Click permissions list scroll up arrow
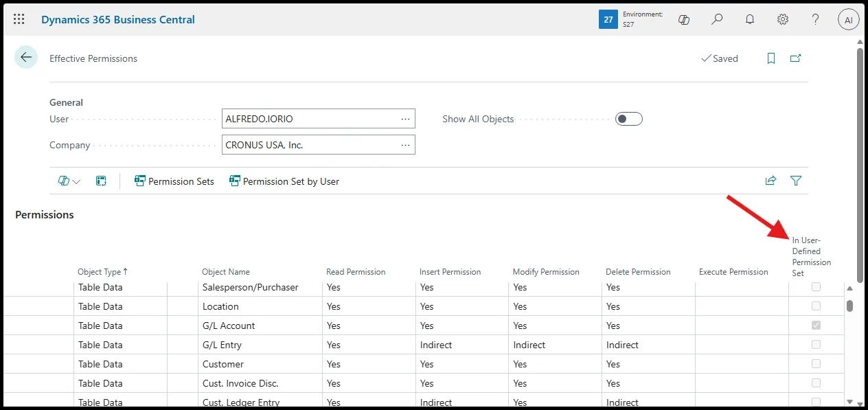The width and height of the screenshot is (868, 410). pyautogui.click(x=849, y=288)
